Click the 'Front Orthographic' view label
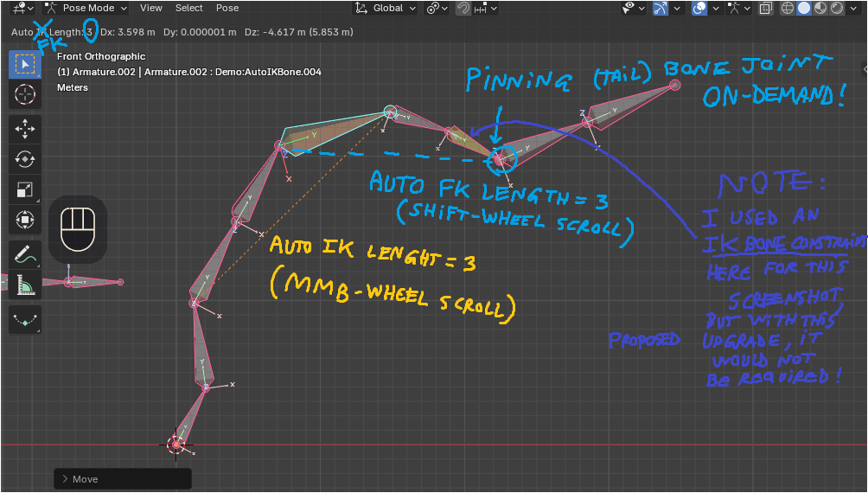This screenshot has height=493, width=868. [101, 56]
